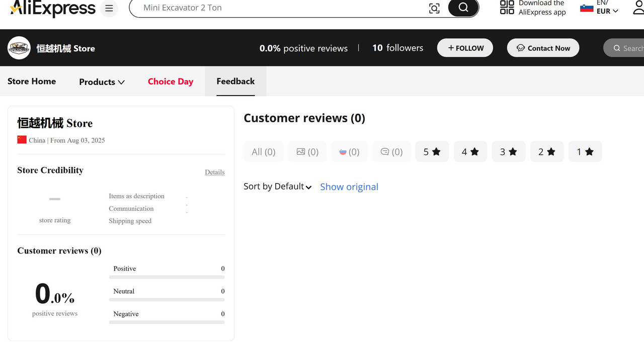644x342 pixels.
Task: Filter by 1 star reviews
Action: point(585,151)
